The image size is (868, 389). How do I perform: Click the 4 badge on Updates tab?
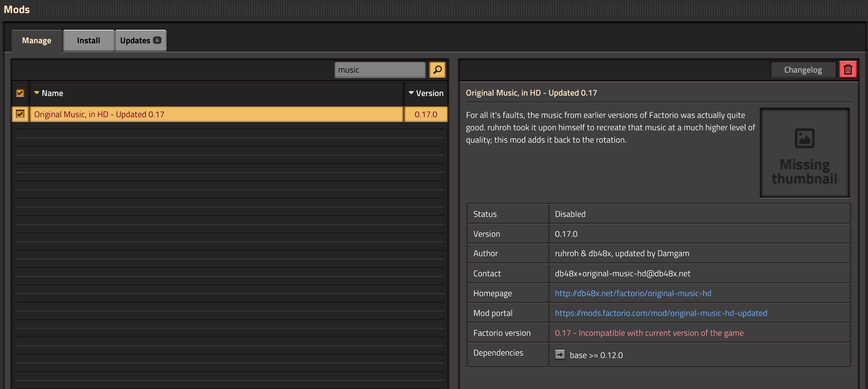click(157, 40)
